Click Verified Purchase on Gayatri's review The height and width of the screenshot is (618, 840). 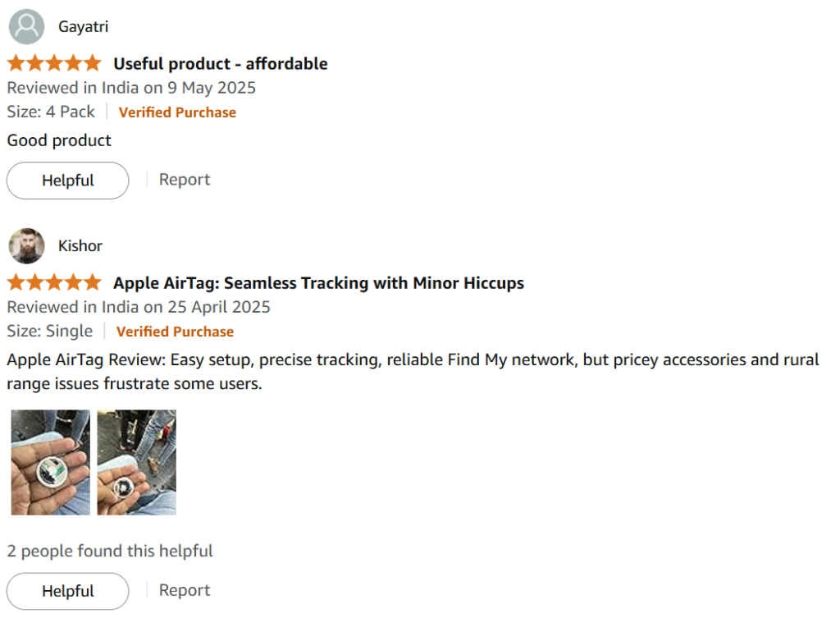pyautogui.click(x=177, y=112)
